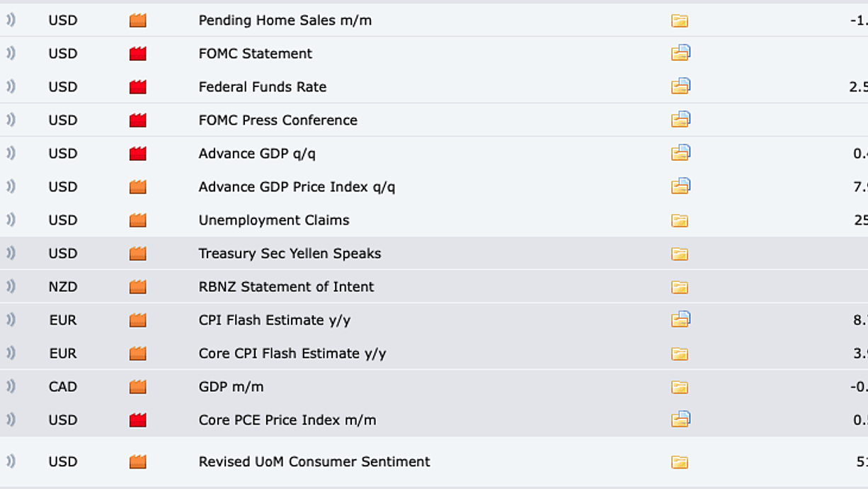Screen dimensions: 868x489
Task: Open detail folder for Core PCE Price Index
Action: pos(680,420)
